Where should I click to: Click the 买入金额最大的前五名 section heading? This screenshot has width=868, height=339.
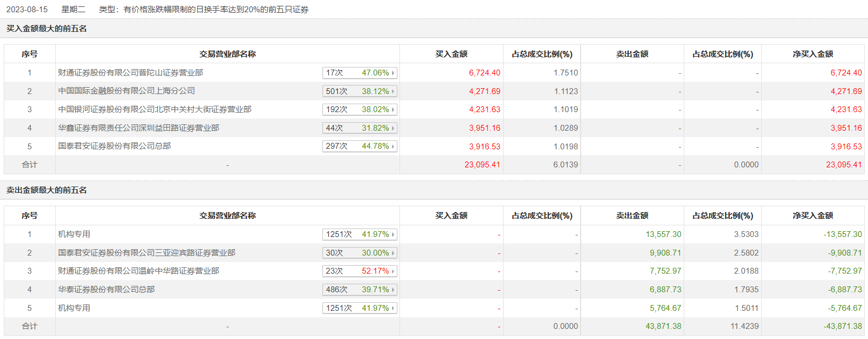47,29
